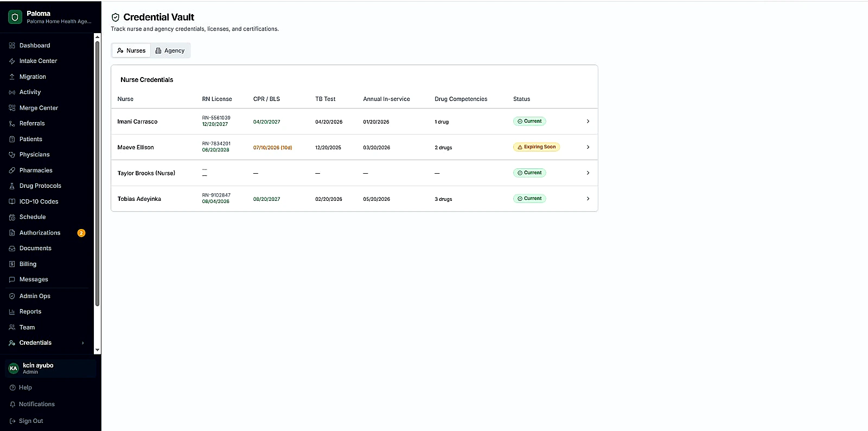
Task: Click Taylor Brooks' Current status badge
Action: [x=529, y=173]
